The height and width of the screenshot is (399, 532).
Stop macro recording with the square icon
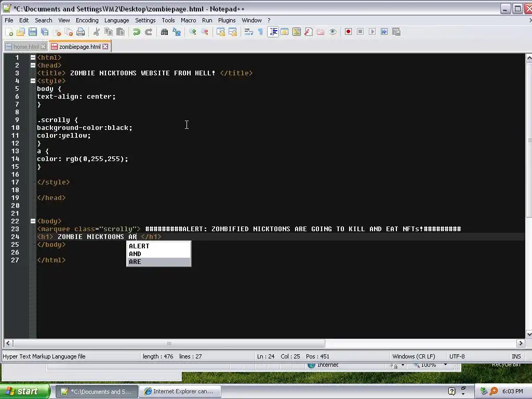(x=361, y=32)
